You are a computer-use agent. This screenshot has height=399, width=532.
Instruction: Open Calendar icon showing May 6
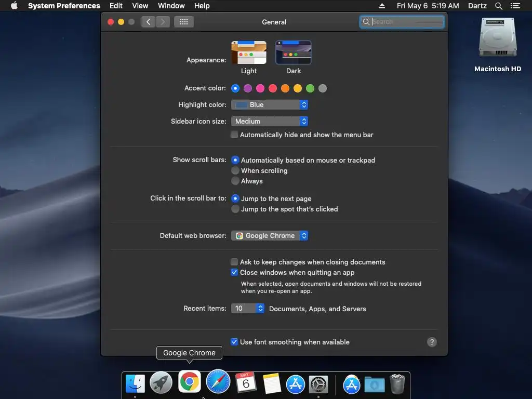pyautogui.click(x=246, y=383)
